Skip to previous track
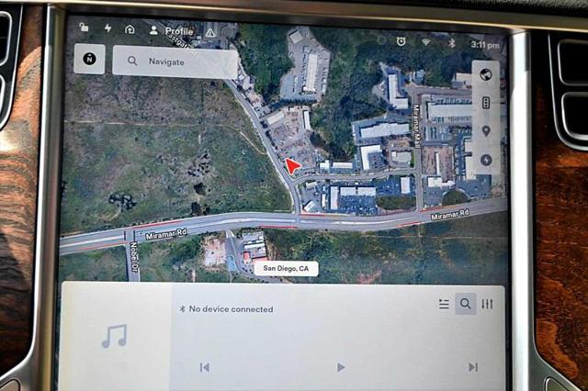 pos(205,367)
